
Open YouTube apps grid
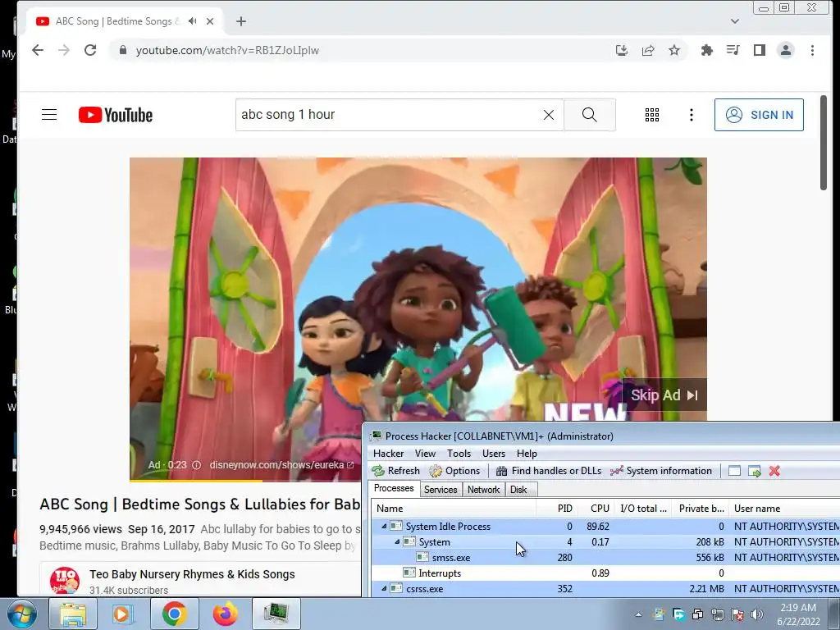(652, 115)
